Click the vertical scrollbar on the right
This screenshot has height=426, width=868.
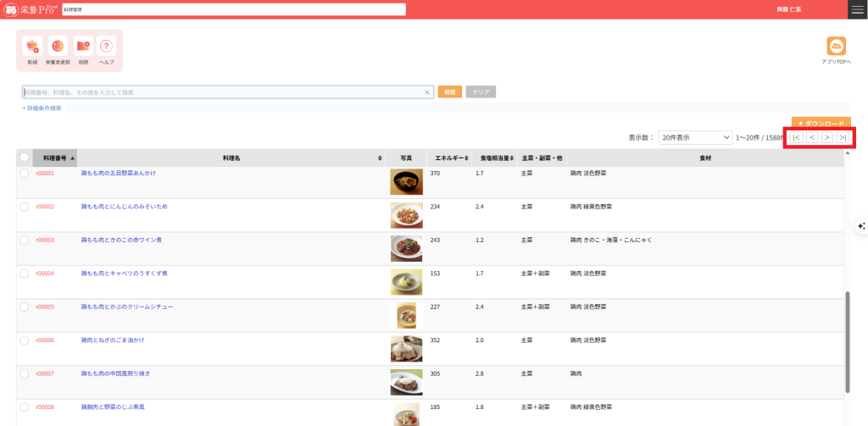coord(847,339)
